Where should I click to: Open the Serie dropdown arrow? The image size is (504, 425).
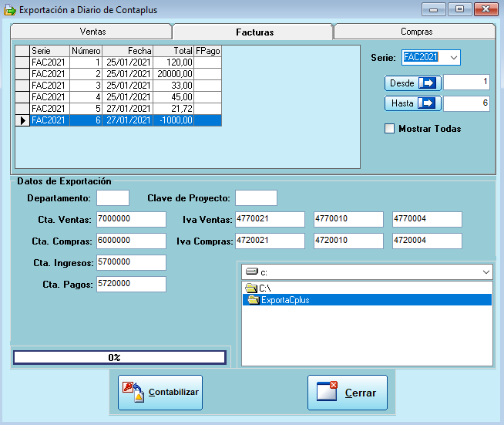(454, 58)
